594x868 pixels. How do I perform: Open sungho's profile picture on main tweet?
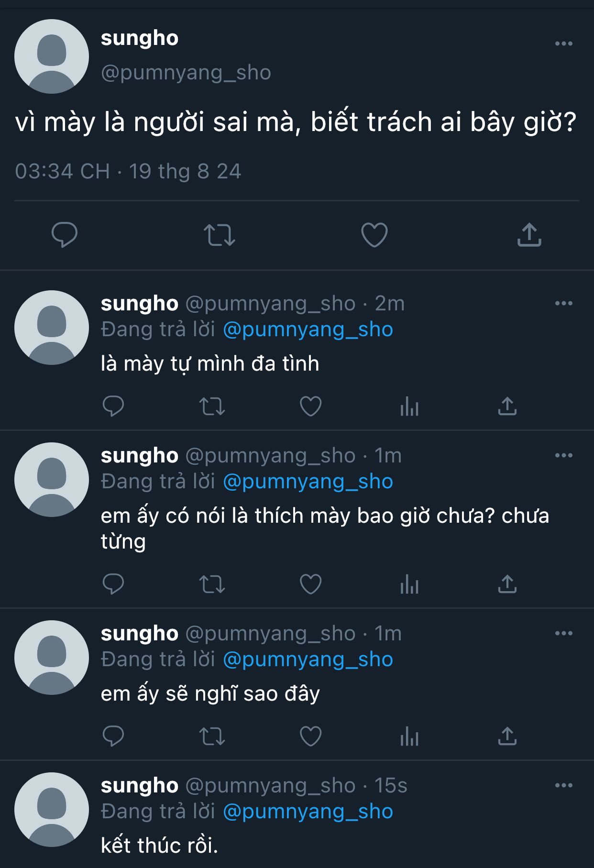click(52, 56)
